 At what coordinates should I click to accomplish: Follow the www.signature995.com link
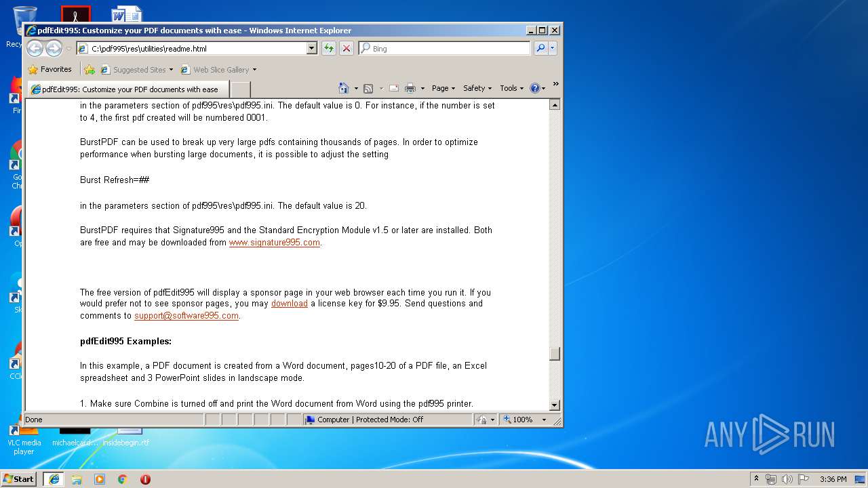(275, 243)
